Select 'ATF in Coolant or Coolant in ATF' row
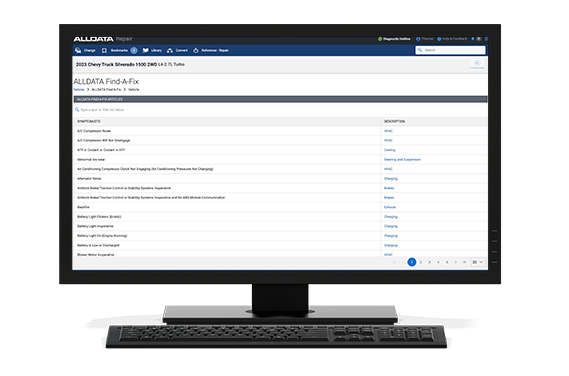 280,150
